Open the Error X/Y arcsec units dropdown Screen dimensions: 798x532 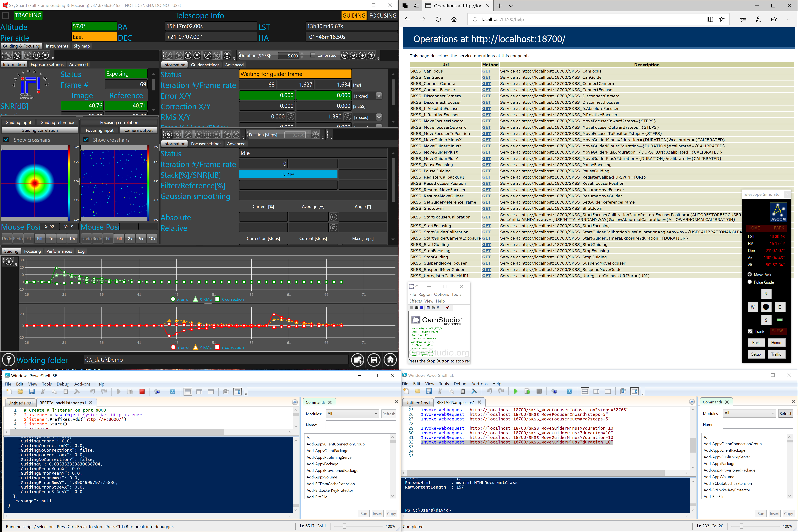coord(379,96)
